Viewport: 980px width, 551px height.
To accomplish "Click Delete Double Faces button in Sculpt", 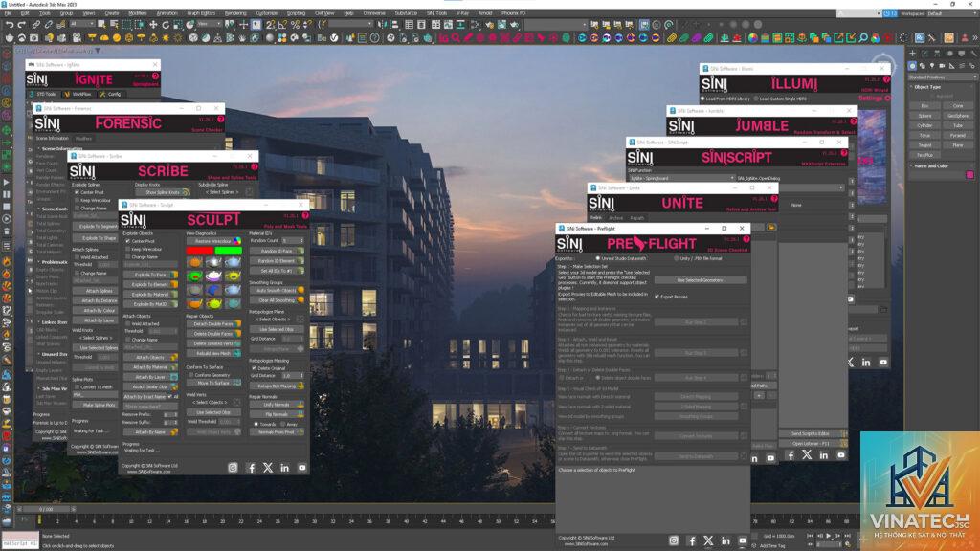I will pos(213,334).
